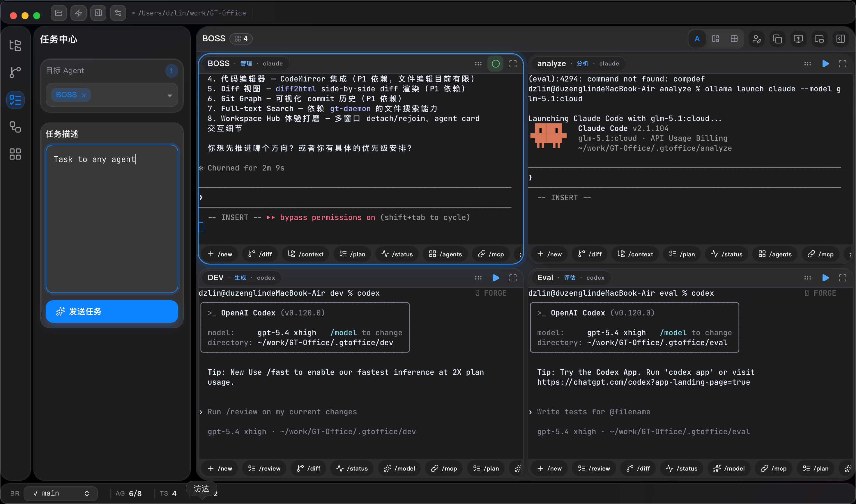
Task: Open the grid/apps icon in left sidebar
Action: tap(15, 154)
